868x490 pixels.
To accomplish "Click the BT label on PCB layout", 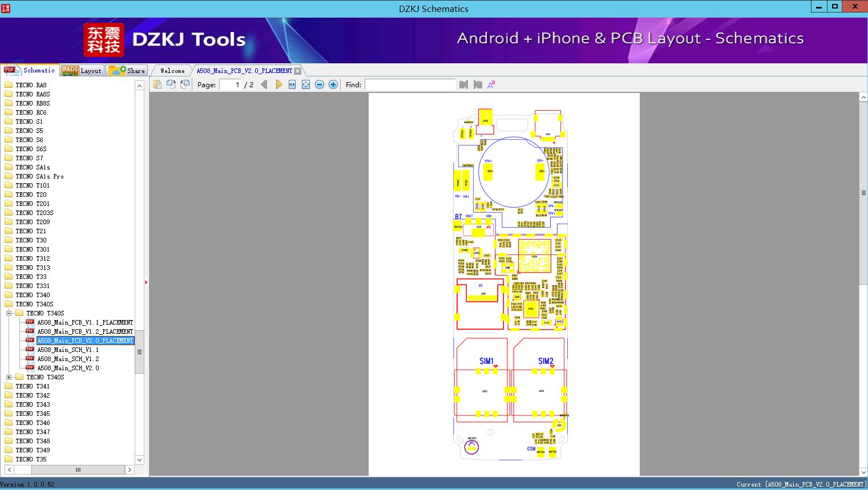I will [458, 216].
